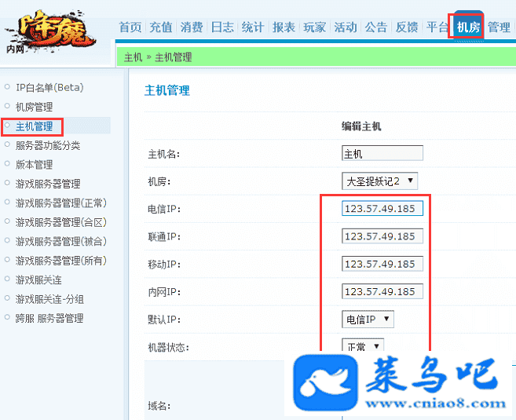Image resolution: width=516 pixels, height=420 pixels.
Task: Open 服务器功能分类 in the sidebar
Action: pyautogui.click(x=48, y=145)
